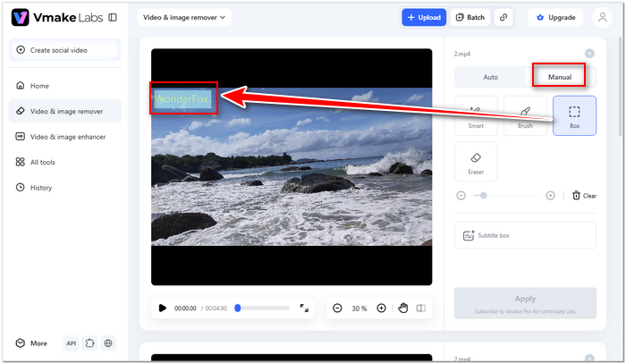This screenshot has width=626, height=364.
Task: Expand video preview to fullscreen
Action: pos(304,309)
